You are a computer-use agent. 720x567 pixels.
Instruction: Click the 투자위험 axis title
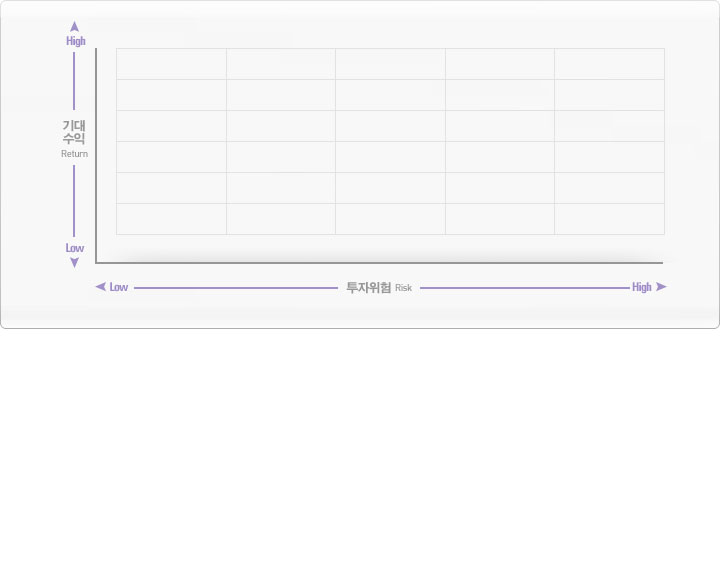[x=368, y=287]
